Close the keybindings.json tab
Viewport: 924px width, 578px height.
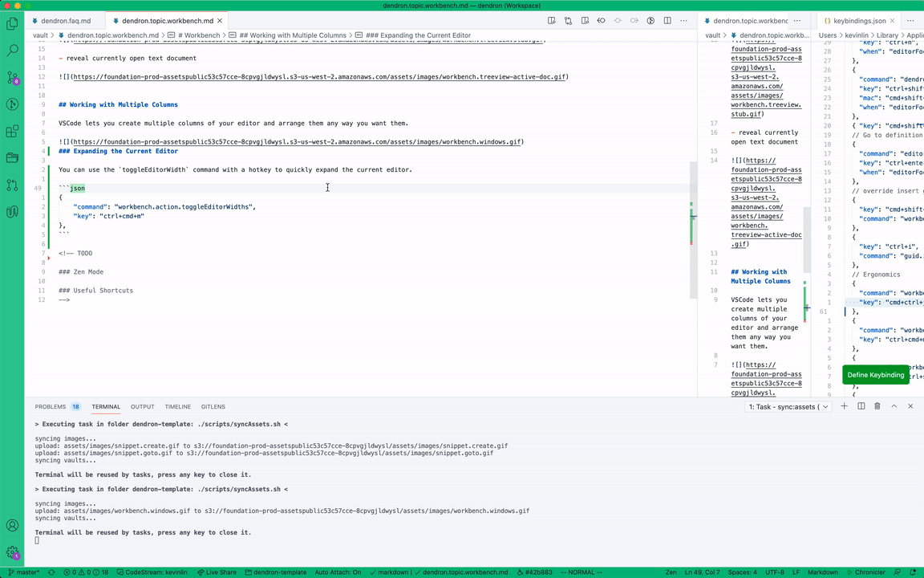[892, 21]
